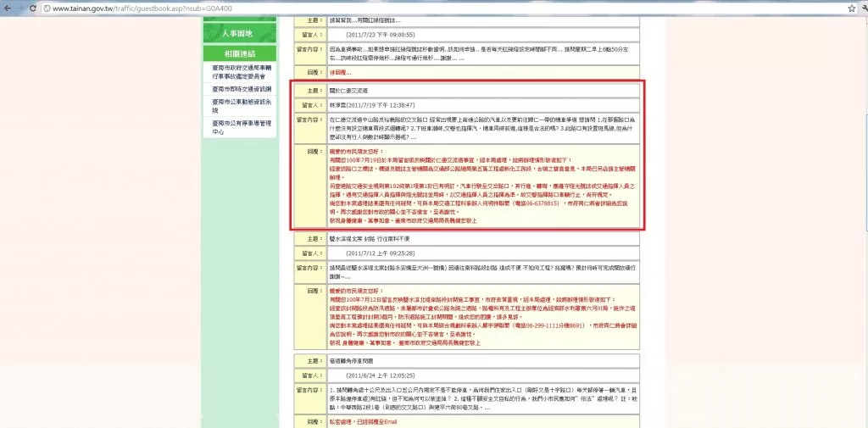Click the browser back arrow
Image resolution: width=868 pixels, height=428 pixels.
[x=7, y=8]
